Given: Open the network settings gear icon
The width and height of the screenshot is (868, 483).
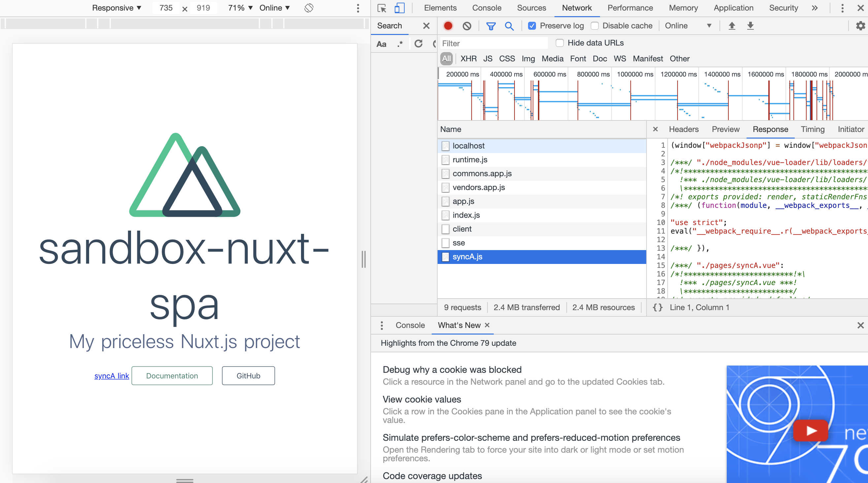Looking at the screenshot, I should click(860, 26).
